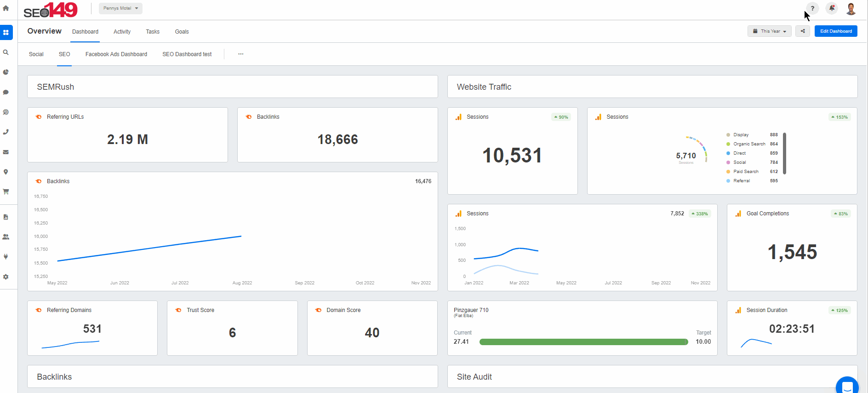The width and height of the screenshot is (868, 393).
Task: Click the help question mark icon
Action: 812,8
